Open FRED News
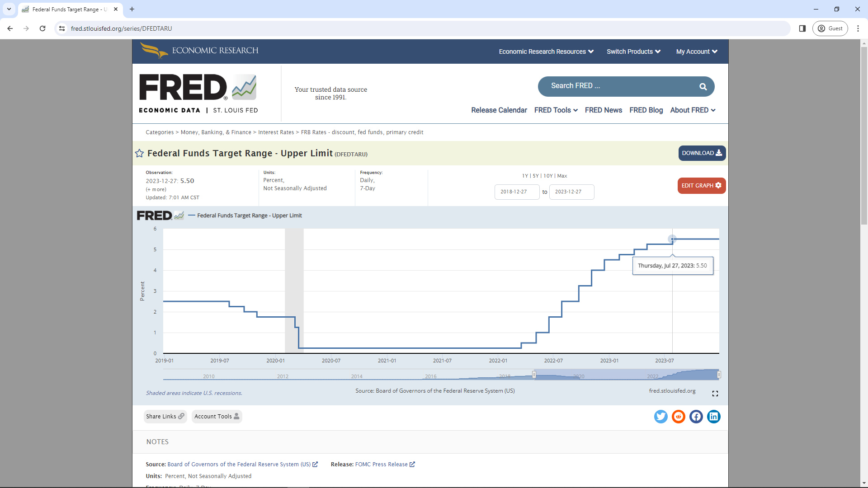Screen dimensions: 868x488 tap(603, 110)
